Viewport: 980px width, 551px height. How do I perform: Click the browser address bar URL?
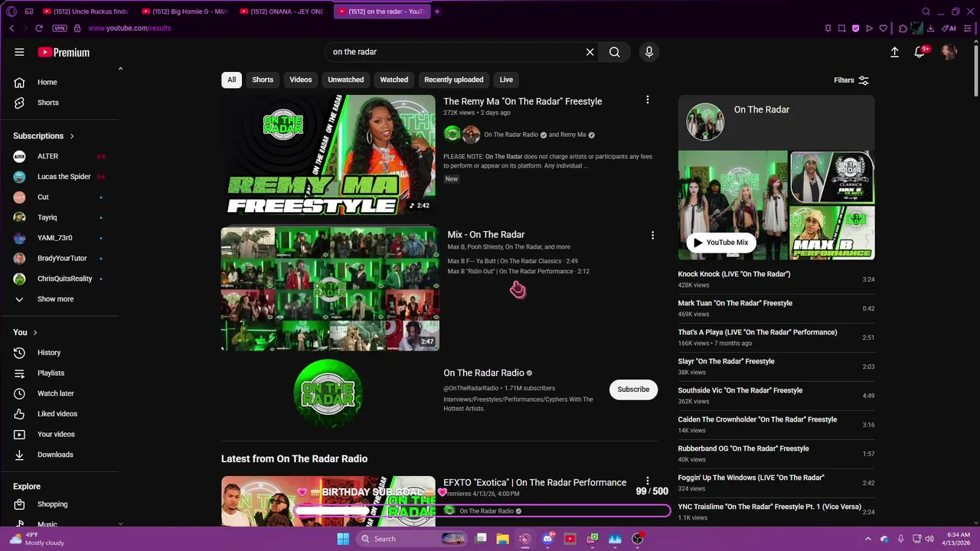point(129,28)
